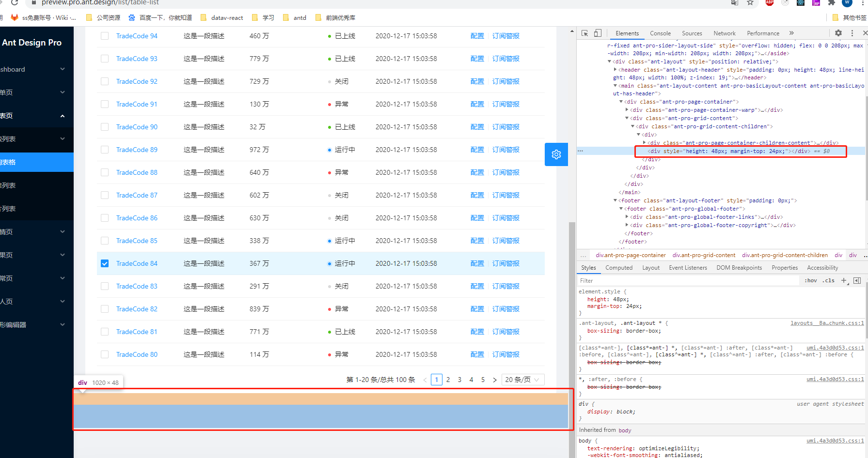Screen dimensions: 868x458
Task: Tick the TradeCode 80 row checkbox
Action: 105,354
